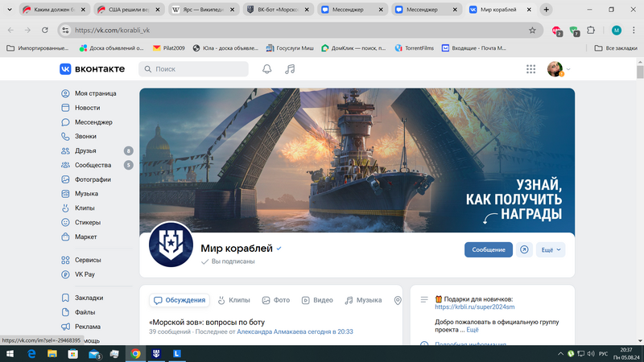The image size is (644, 362).
Task: Switch to Ярс — Википедия browser tab
Action: tap(203, 10)
